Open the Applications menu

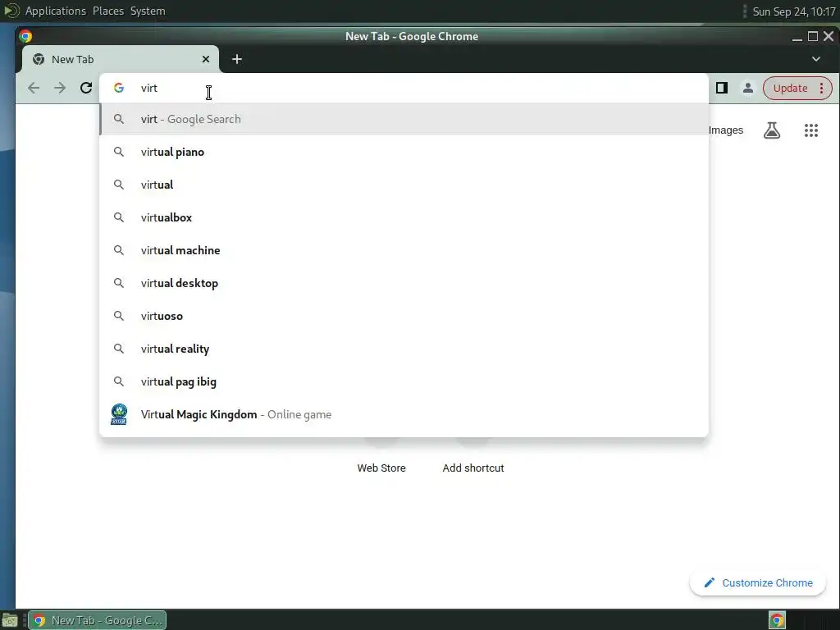(55, 11)
